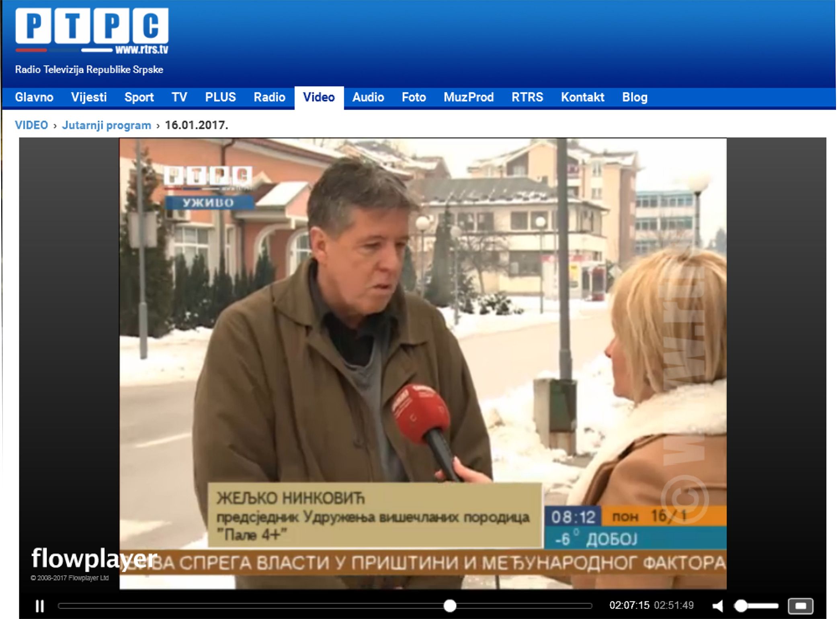Viewport: 840px width, 619px height.
Task: Click the PTPC site logo
Action: pyautogui.click(x=92, y=31)
